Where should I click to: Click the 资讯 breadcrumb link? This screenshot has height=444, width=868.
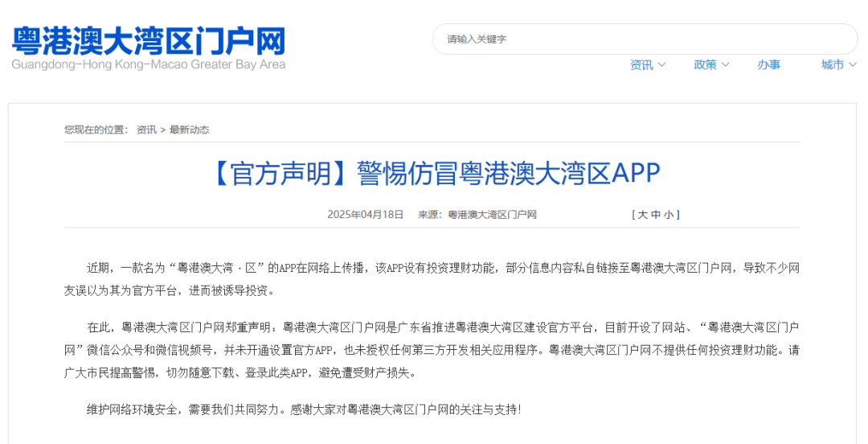pos(147,129)
